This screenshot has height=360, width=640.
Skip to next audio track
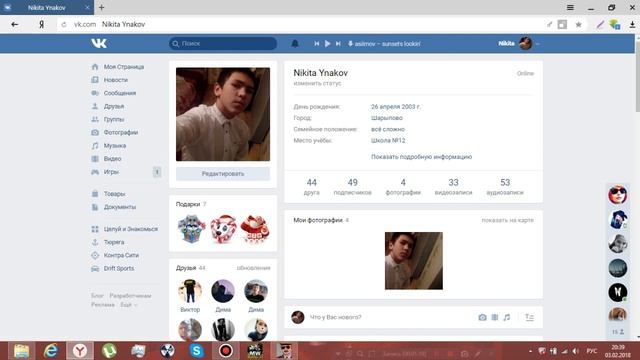tap(338, 43)
